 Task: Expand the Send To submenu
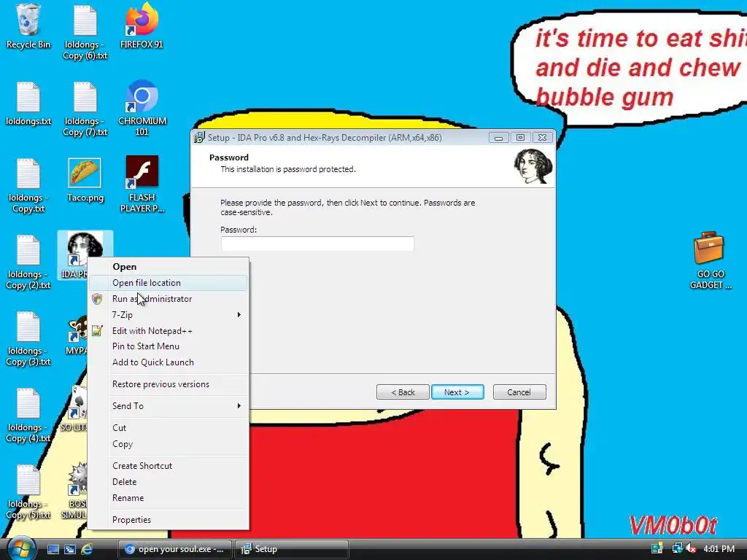pyautogui.click(x=169, y=406)
